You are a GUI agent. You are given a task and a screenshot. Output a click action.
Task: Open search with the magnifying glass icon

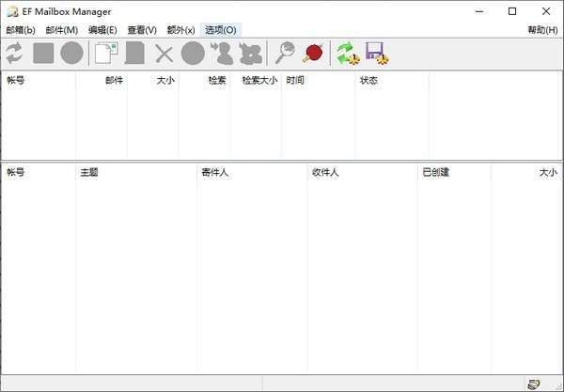pyautogui.click(x=285, y=53)
